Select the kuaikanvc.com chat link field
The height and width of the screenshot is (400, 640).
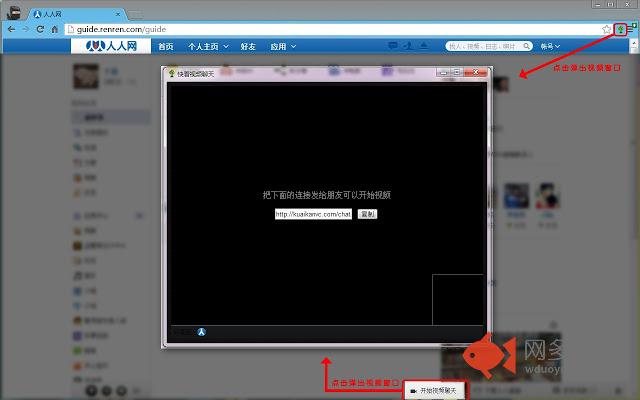[x=313, y=214]
